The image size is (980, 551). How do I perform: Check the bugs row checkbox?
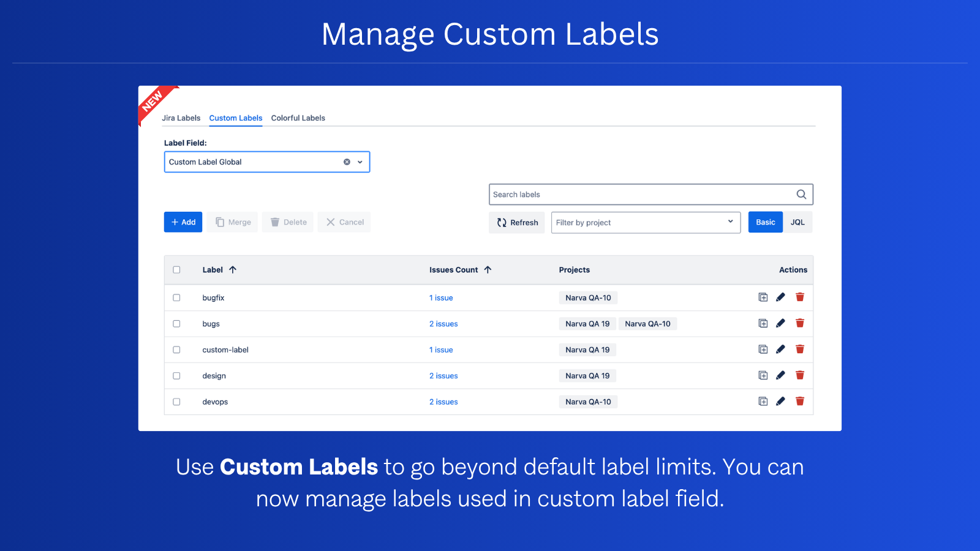[176, 324]
